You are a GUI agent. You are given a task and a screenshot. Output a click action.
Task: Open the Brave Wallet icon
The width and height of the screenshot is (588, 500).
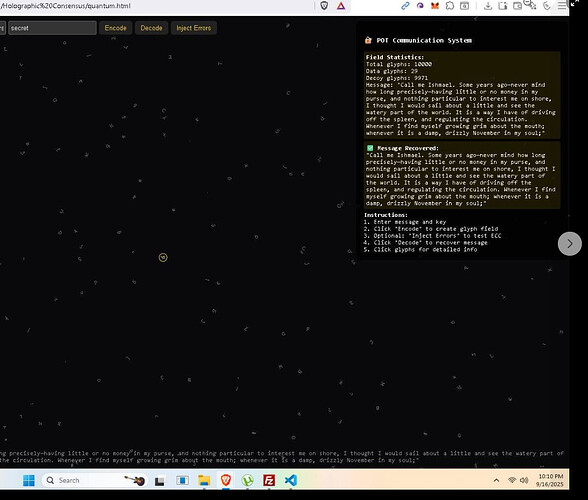pos(518,6)
